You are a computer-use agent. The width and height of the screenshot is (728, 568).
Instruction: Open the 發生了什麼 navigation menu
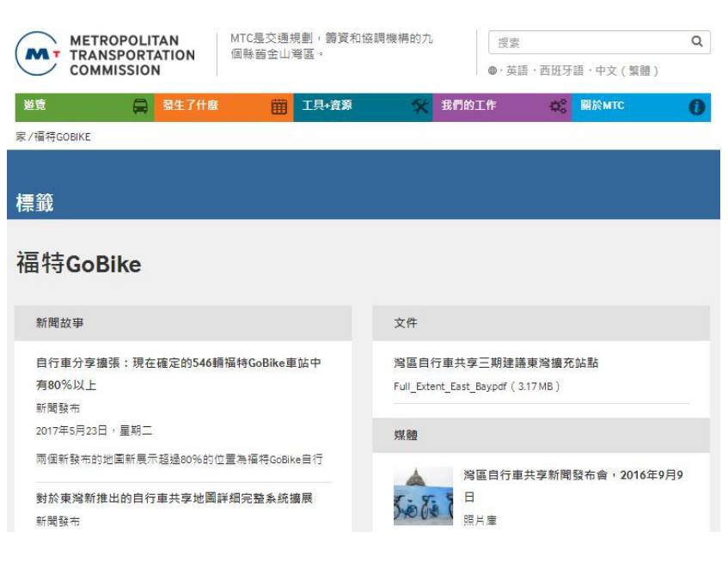point(223,107)
